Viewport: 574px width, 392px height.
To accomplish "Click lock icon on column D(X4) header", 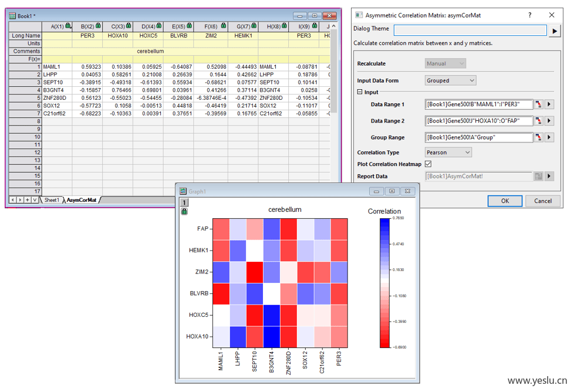I will tap(159, 26).
